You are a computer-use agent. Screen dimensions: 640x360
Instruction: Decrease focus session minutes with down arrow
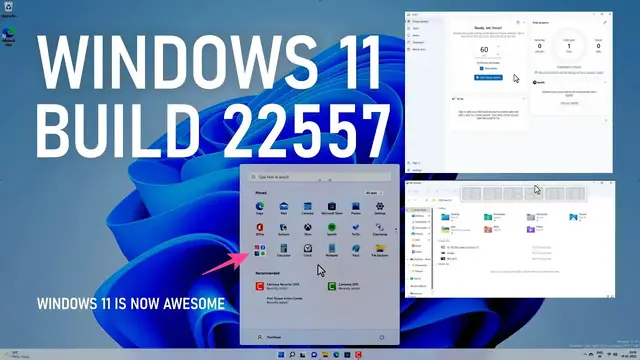(498, 54)
